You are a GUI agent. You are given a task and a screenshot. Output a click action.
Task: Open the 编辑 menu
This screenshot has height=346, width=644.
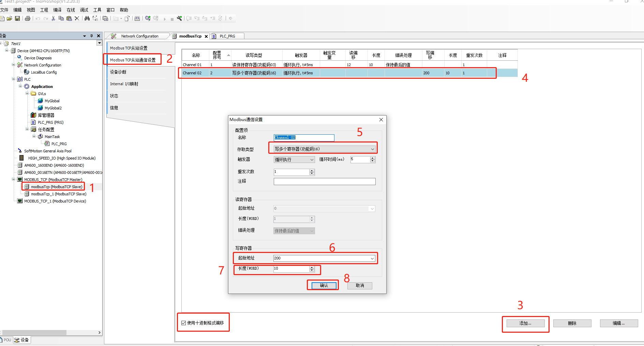tap(17, 10)
